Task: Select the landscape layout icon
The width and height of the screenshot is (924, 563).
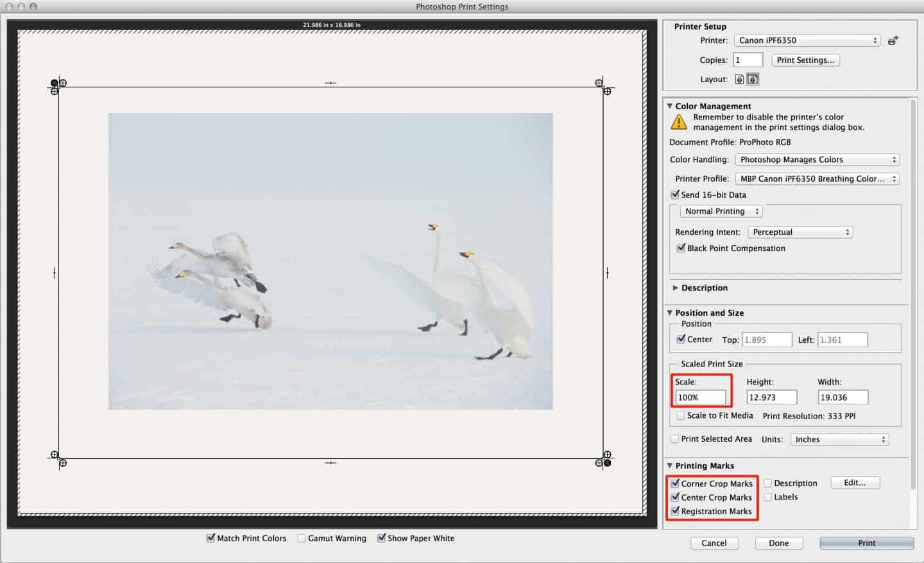Action: pyautogui.click(x=753, y=79)
